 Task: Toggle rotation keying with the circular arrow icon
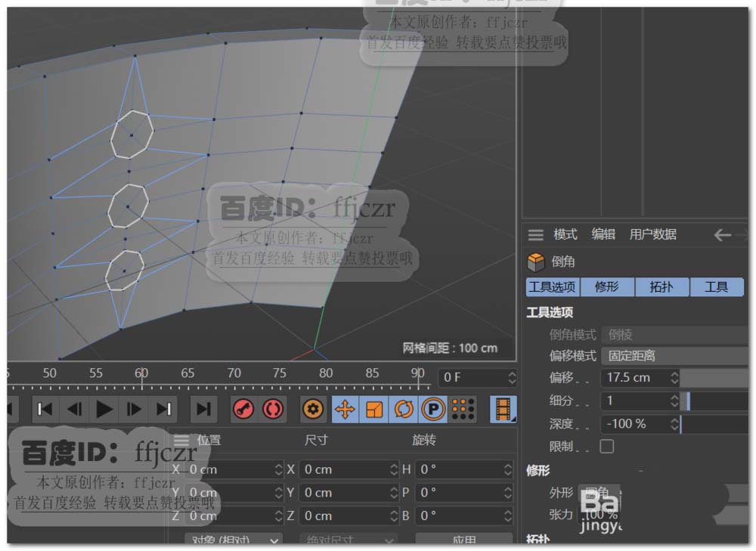tap(404, 409)
